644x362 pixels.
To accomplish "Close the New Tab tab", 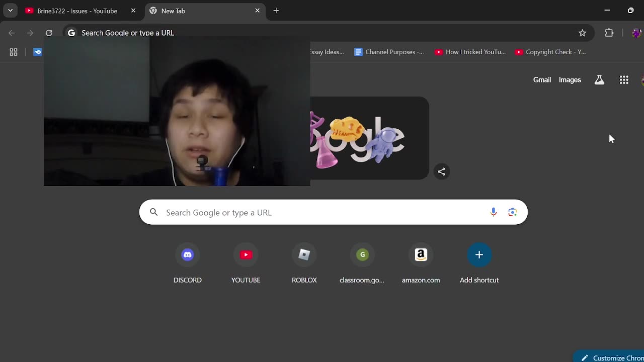I will 257,11.
